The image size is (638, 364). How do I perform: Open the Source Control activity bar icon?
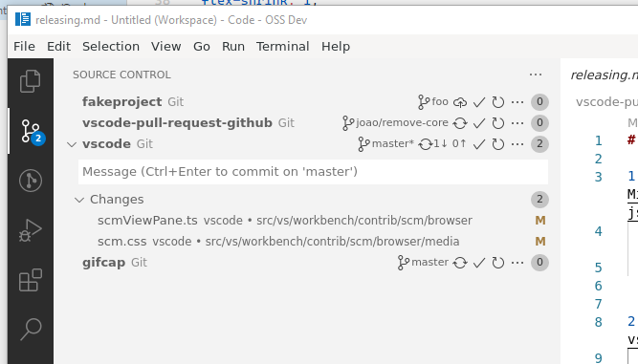pos(31,131)
